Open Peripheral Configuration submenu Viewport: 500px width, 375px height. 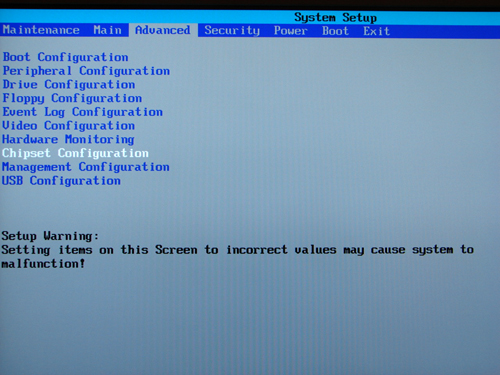(x=86, y=71)
